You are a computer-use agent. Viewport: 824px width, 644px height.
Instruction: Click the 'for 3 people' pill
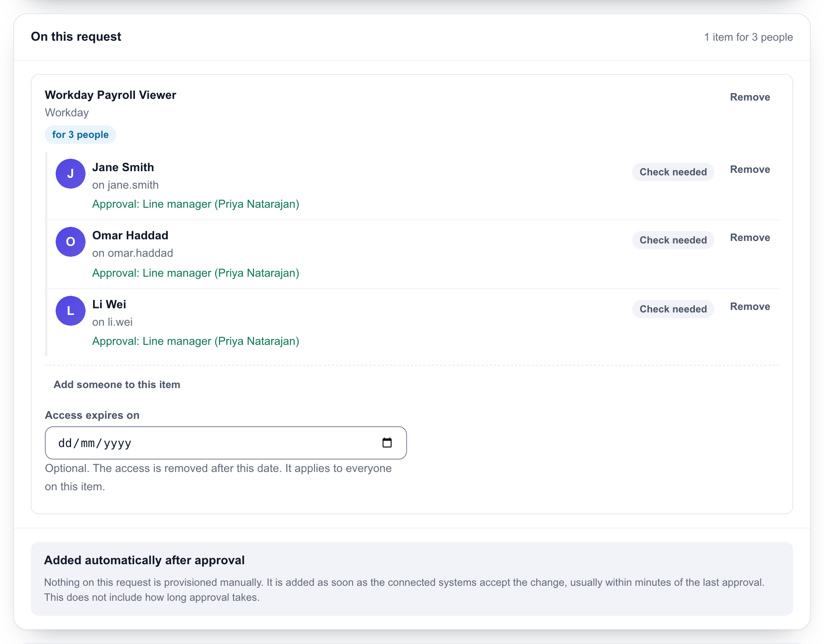(80, 135)
